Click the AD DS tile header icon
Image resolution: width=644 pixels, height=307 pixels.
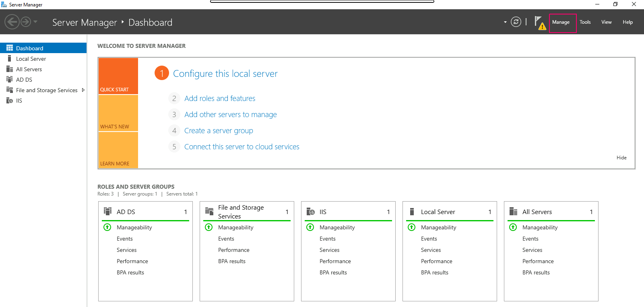(107, 211)
